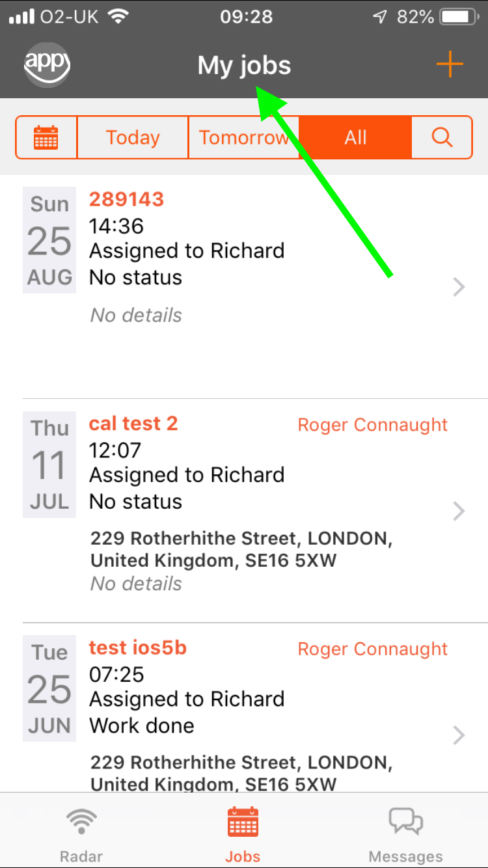Expand cal test 2 job chevron

pos(459,511)
